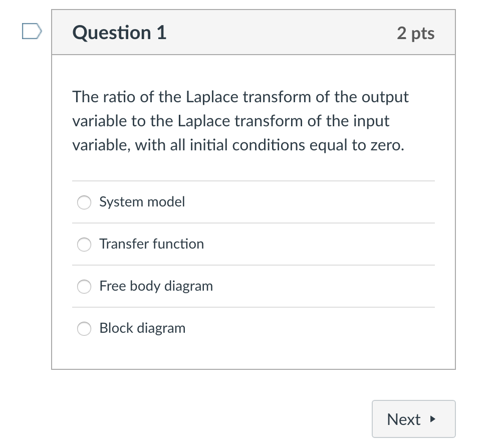Select the Transfer function answer option
This screenshot has width=504, height=442.
(x=84, y=245)
